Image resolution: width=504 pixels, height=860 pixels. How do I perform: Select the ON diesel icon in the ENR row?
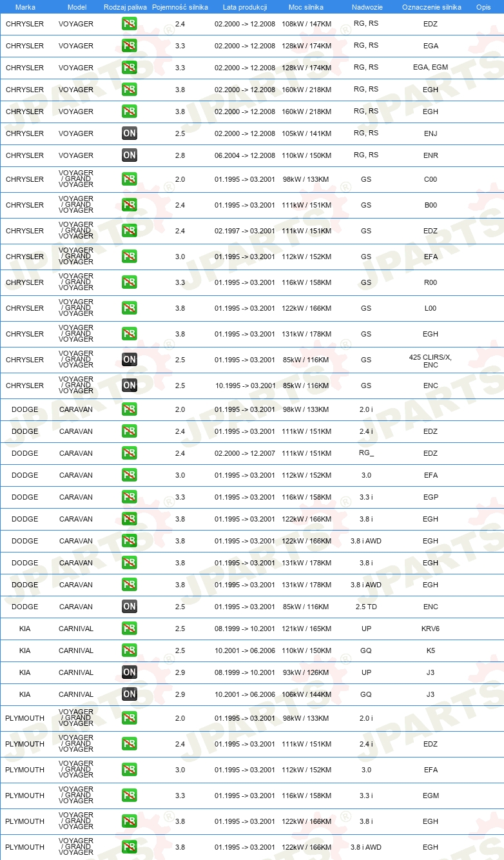(130, 155)
